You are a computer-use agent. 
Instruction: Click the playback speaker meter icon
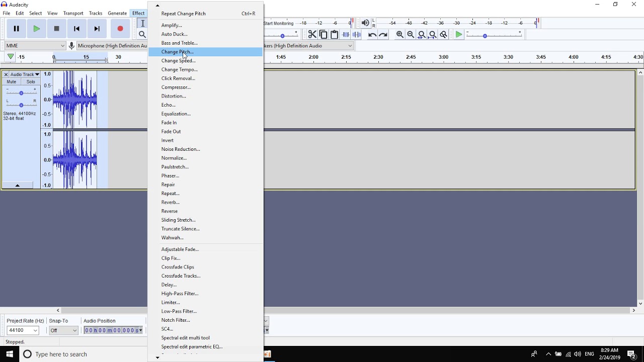pyautogui.click(x=365, y=23)
